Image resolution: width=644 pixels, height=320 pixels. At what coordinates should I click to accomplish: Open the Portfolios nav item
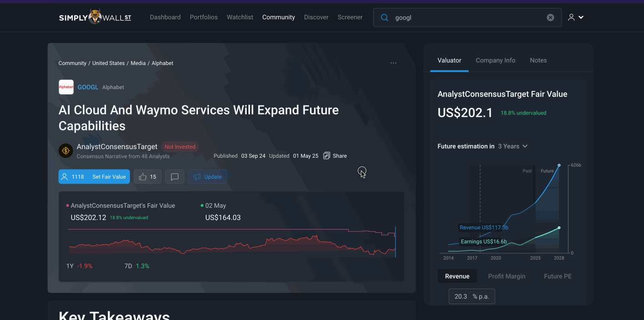(x=204, y=17)
